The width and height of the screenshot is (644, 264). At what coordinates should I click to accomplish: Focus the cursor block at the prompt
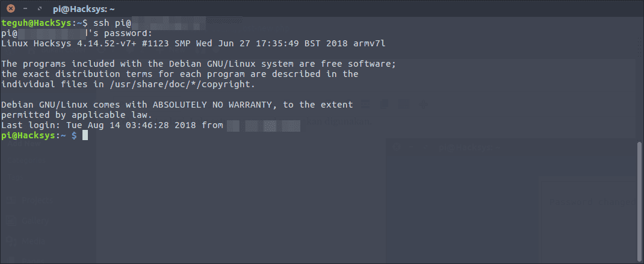85,136
